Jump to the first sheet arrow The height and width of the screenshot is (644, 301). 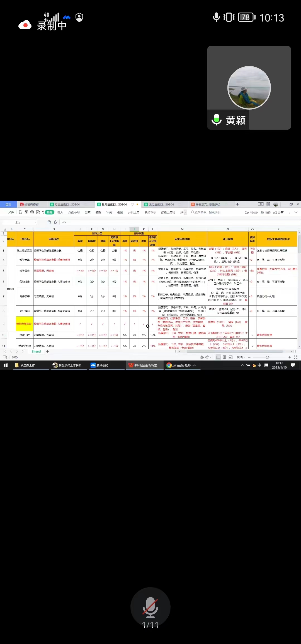click(5, 352)
